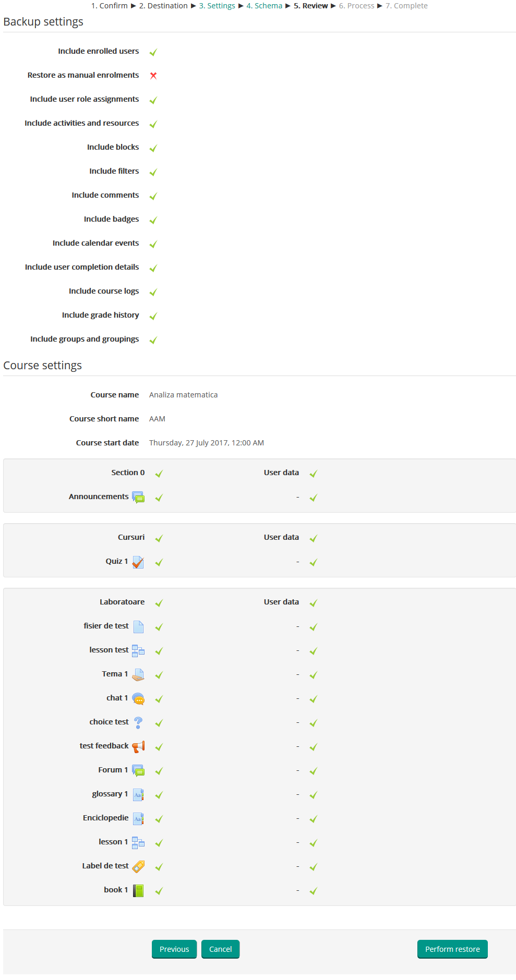Click the choice test question mark icon
The width and height of the screenshot is (516, 980).
click(x=138, y=722)
